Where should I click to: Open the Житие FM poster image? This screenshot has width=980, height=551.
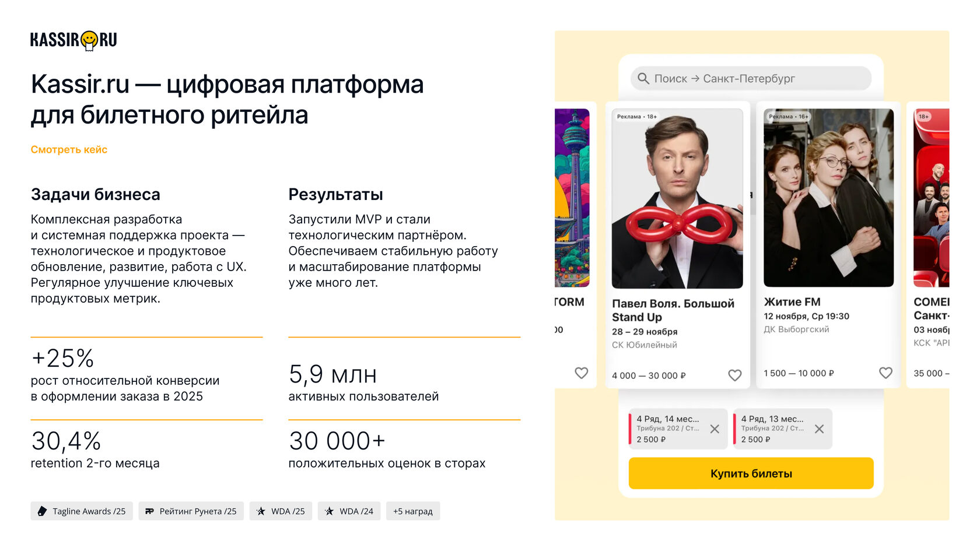tap(828, 198)
